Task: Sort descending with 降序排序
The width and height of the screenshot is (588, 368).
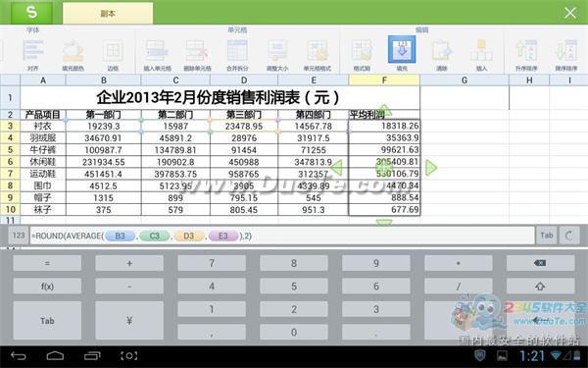Action: pos(565,55)
